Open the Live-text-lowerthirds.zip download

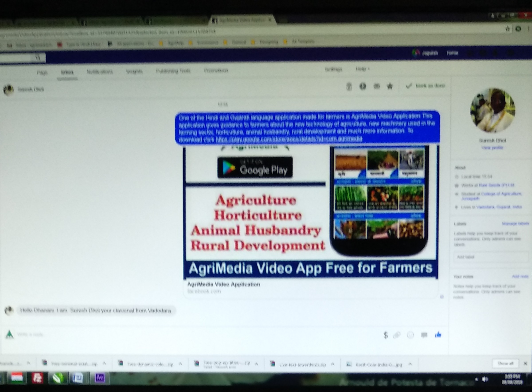[x=299, y=365]
